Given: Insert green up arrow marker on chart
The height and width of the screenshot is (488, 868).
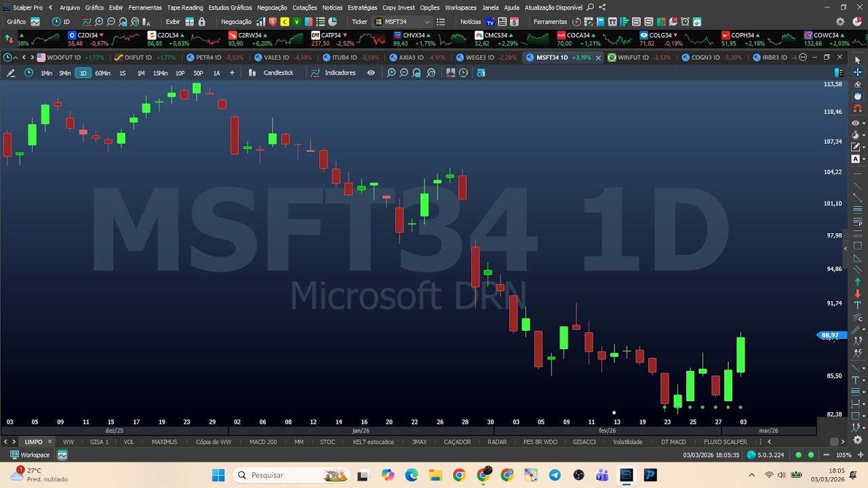Looking at the screenshot, I should pyautogui.click(x=857, y=281).
